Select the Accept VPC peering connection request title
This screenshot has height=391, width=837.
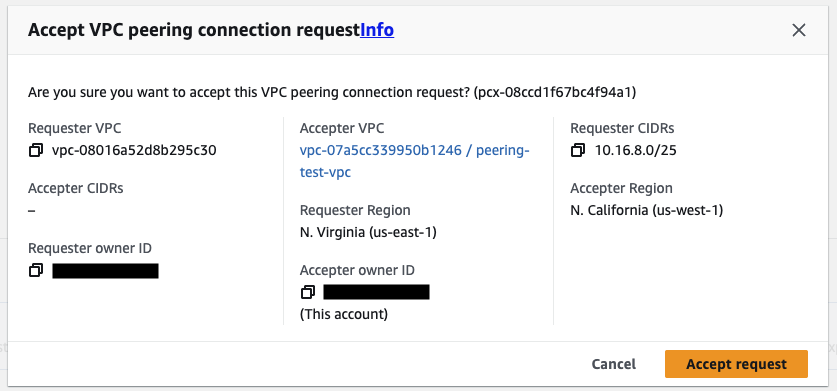[x=194, y=30]
